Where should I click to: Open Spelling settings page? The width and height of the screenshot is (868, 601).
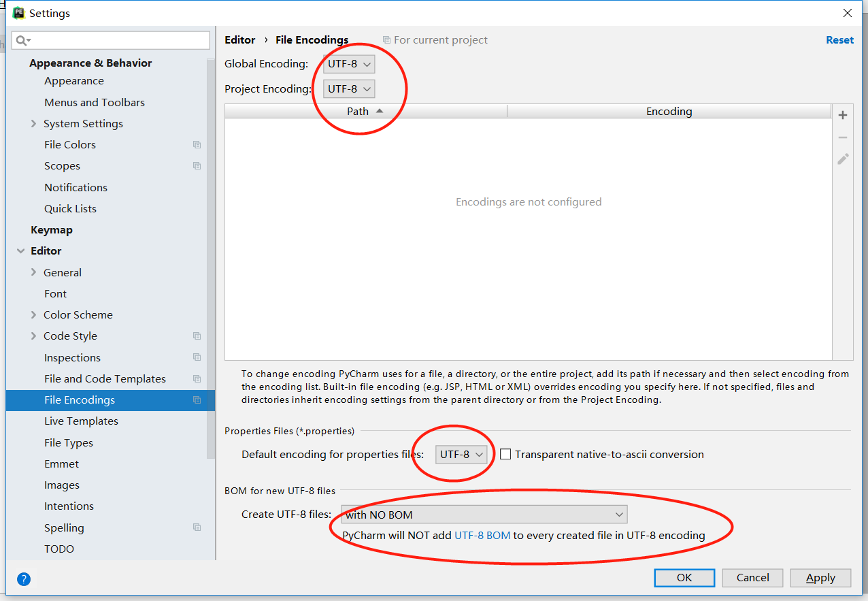point(64,527)
